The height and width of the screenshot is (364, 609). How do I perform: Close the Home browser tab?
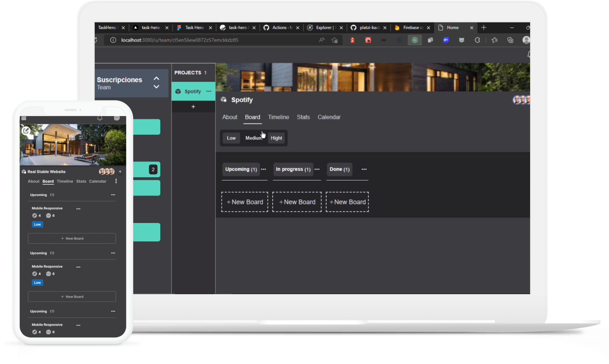pyautogui.click(x=472, y=28)
